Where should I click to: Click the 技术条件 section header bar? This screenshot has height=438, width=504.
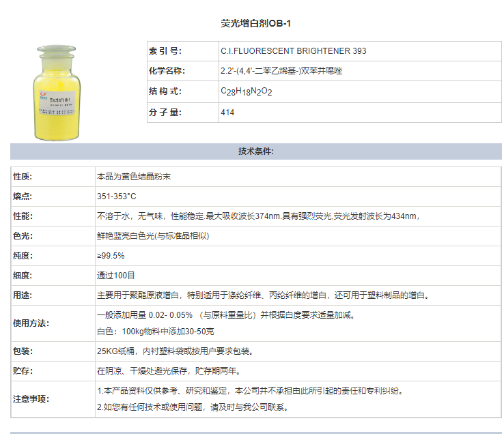coord(256,151)
